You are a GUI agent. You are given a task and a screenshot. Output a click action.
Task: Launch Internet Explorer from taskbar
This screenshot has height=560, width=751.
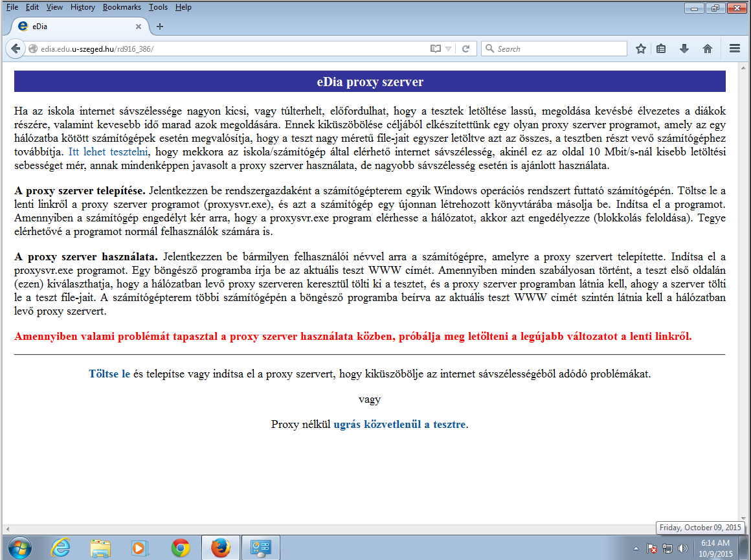pyautogui.click(x=61, y=548)
